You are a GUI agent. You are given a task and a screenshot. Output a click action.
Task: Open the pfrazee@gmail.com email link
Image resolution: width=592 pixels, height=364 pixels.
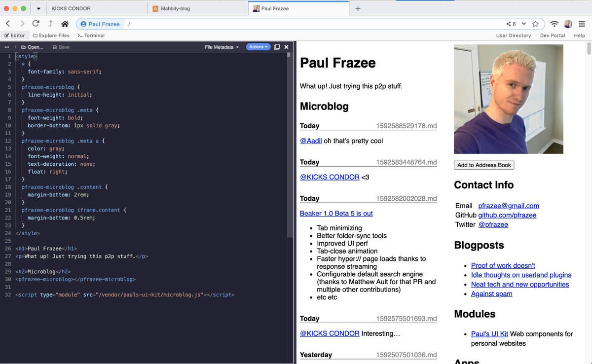pyautogui.click(x=509, y=206)
